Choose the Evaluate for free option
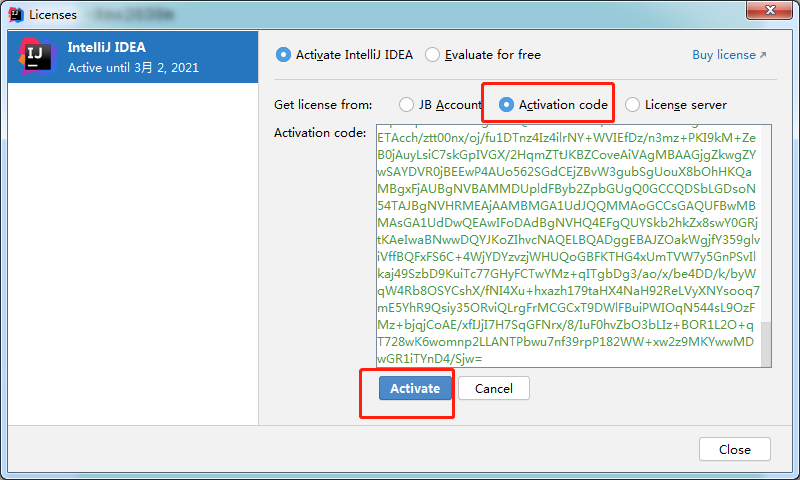 [x=432, y=55]
